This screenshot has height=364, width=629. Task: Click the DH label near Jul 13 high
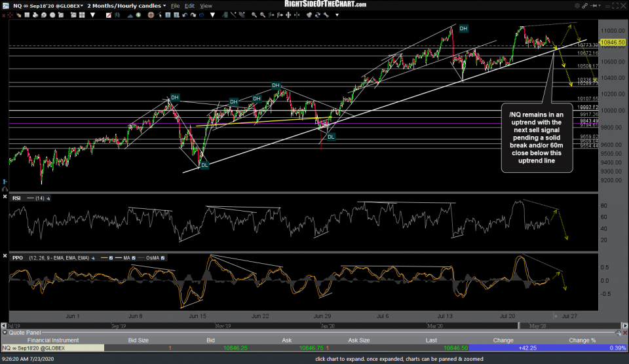point(463,28)
